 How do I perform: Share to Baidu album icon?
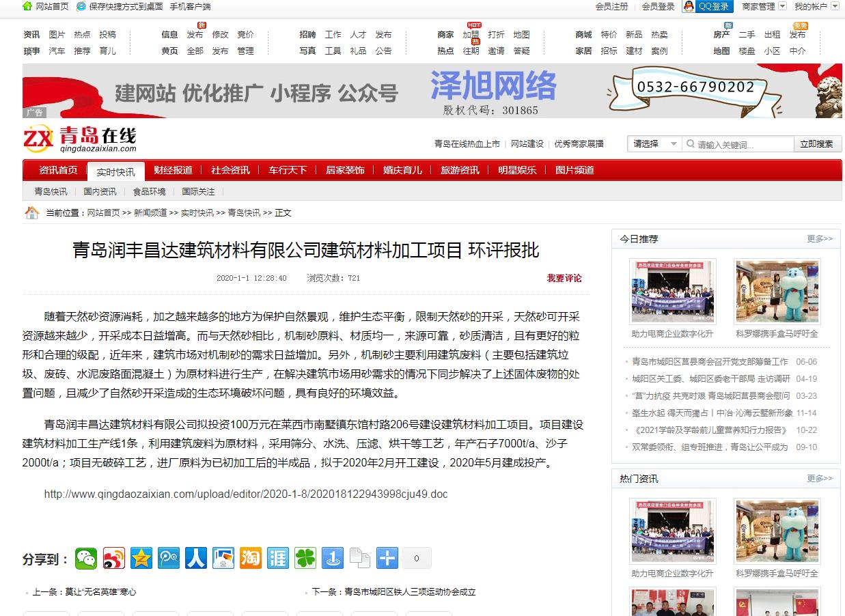coord(223,558)
